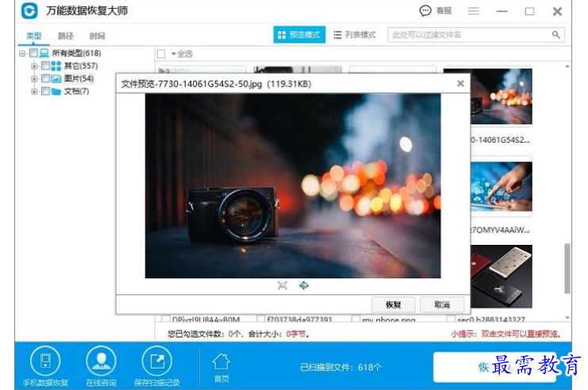Click the vertical scrollbar thumb of file grid
Image resolution: width=588 pixels, height=390 pixels.
click(567, 268)
